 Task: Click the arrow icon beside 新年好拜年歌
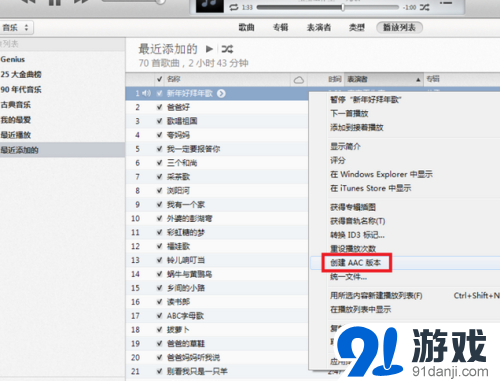pos(221,94)
